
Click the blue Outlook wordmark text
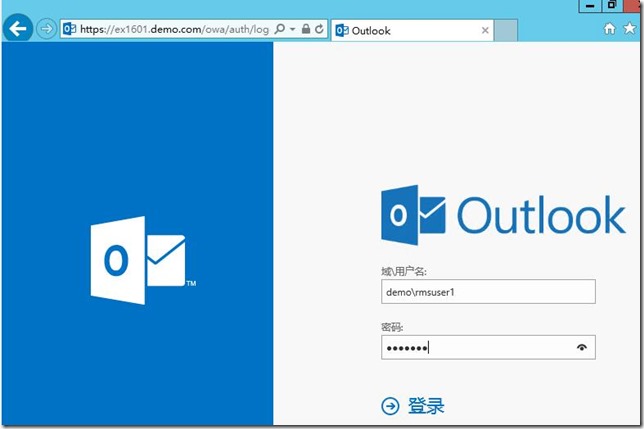(x=541, y=215)
